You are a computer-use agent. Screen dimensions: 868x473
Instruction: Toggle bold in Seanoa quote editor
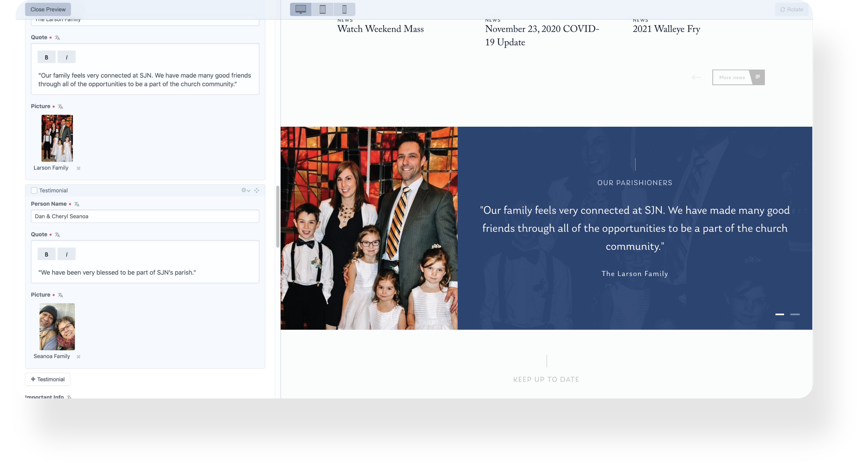47,254
